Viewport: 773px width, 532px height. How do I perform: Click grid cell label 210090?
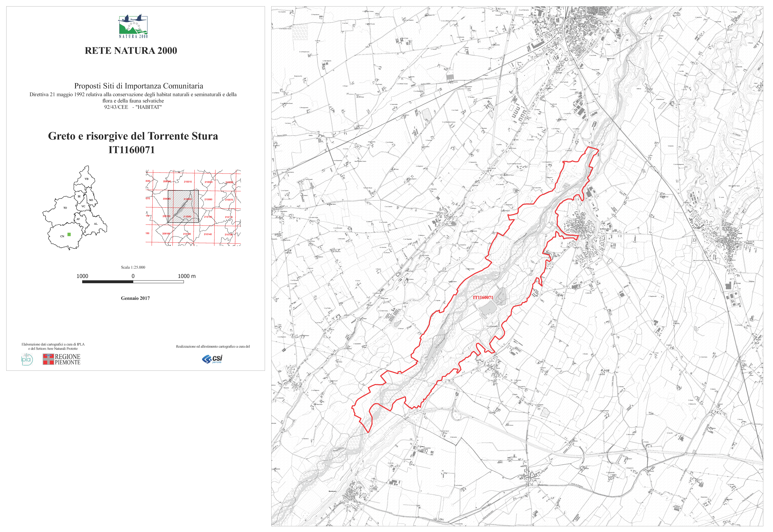[x=187, y=217]
